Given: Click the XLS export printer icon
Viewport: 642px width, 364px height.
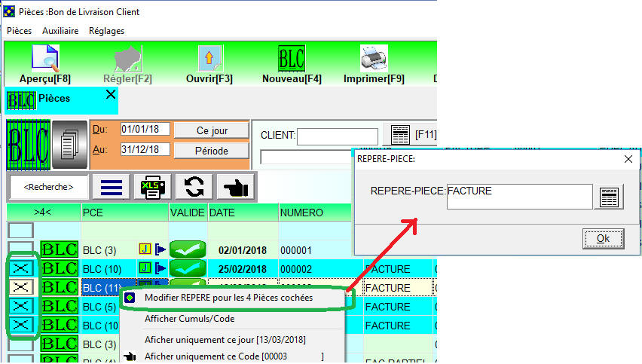Looking at the screenshot, I should click(x=153, y=186).
